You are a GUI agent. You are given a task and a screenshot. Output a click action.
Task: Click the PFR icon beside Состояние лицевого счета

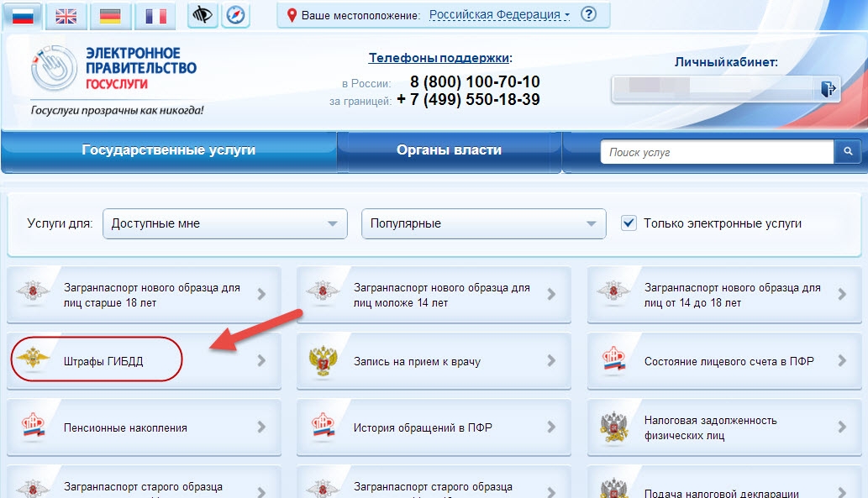[613, 359]
